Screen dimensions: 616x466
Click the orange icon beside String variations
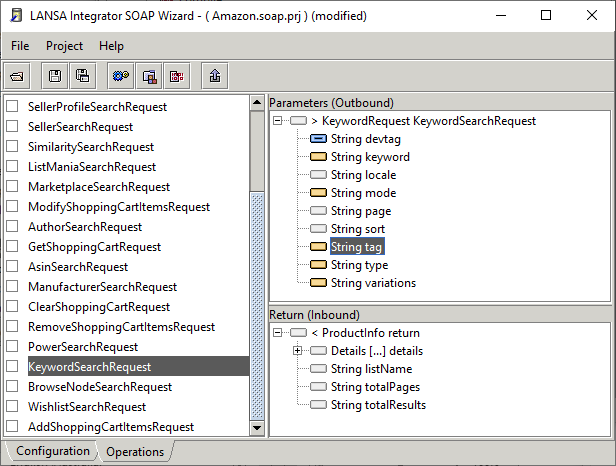pos(318,283)
